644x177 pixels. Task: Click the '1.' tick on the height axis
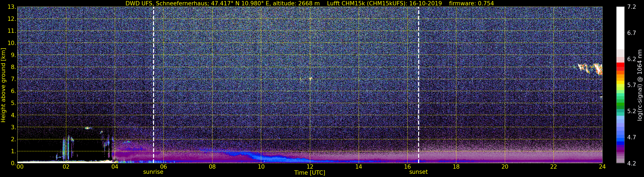coord(13,151)
